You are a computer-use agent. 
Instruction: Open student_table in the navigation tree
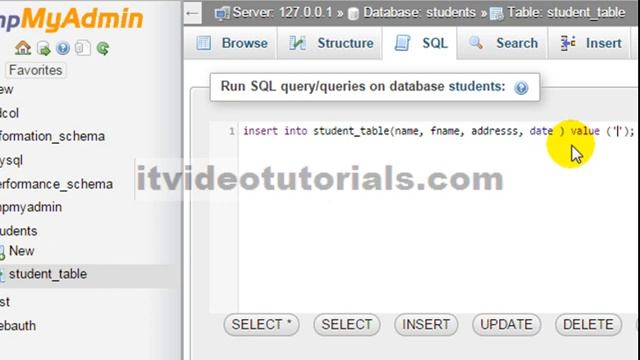tap(48, 274)
